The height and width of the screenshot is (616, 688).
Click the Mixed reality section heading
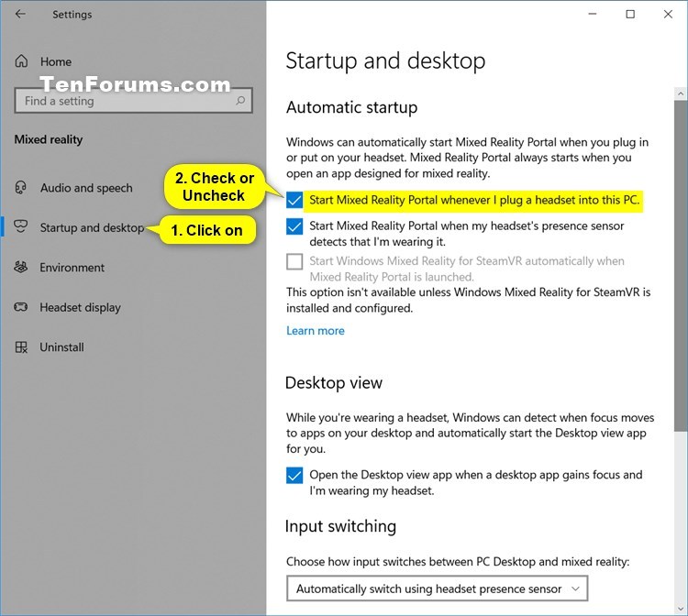click(49, 139)
